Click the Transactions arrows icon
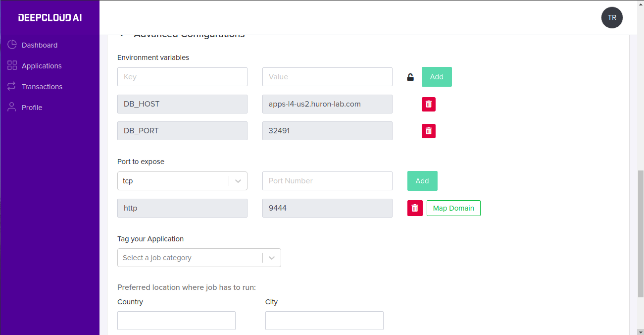Screen dimensions: 644x335 12,86
